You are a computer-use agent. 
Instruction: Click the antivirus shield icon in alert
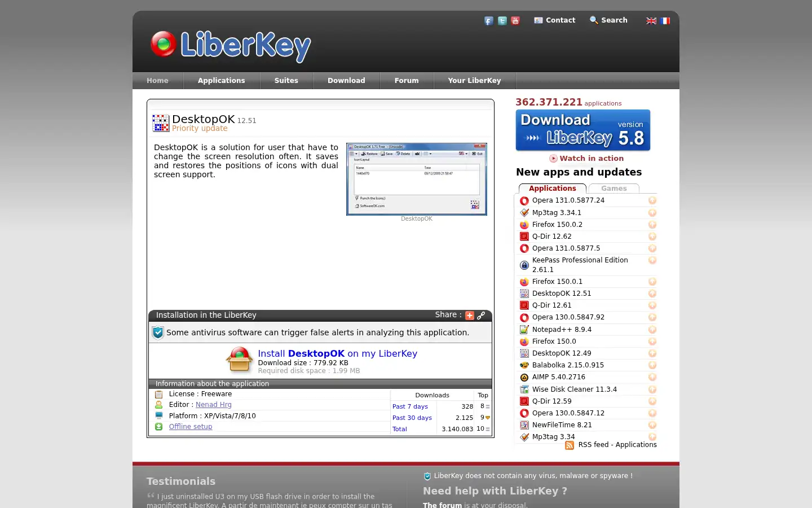(158, 332)
